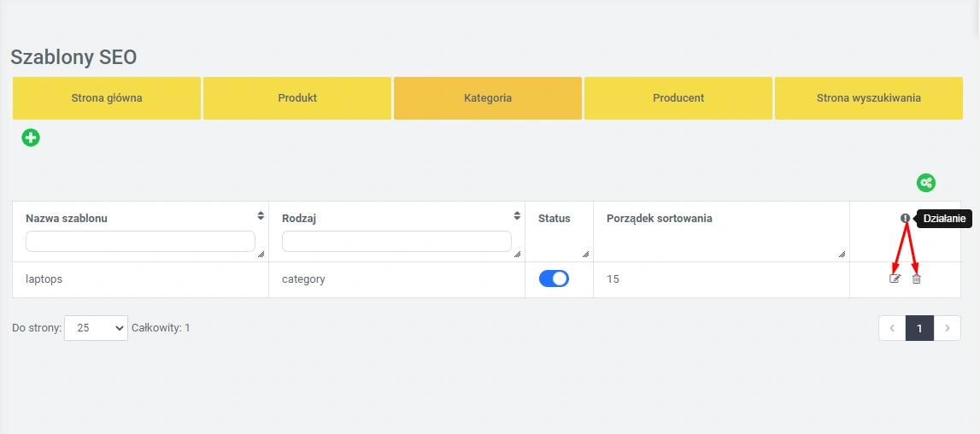The width and height of the screenshot is (980, 434).
Task: Select the Kategoria tab
Action: [488, 98]
